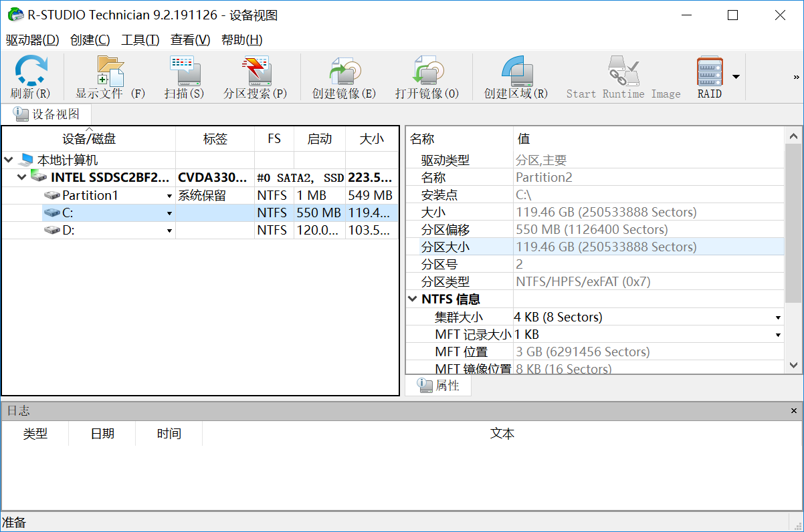Select the 分区类型 property row

click(595, 282)
